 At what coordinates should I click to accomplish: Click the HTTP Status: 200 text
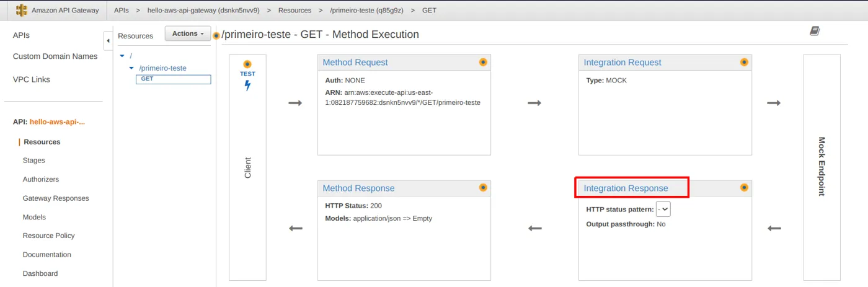(x=353, y=206)
